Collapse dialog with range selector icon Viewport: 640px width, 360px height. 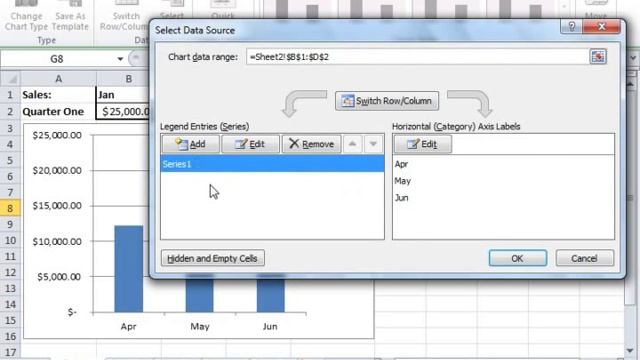coord(598,57)
